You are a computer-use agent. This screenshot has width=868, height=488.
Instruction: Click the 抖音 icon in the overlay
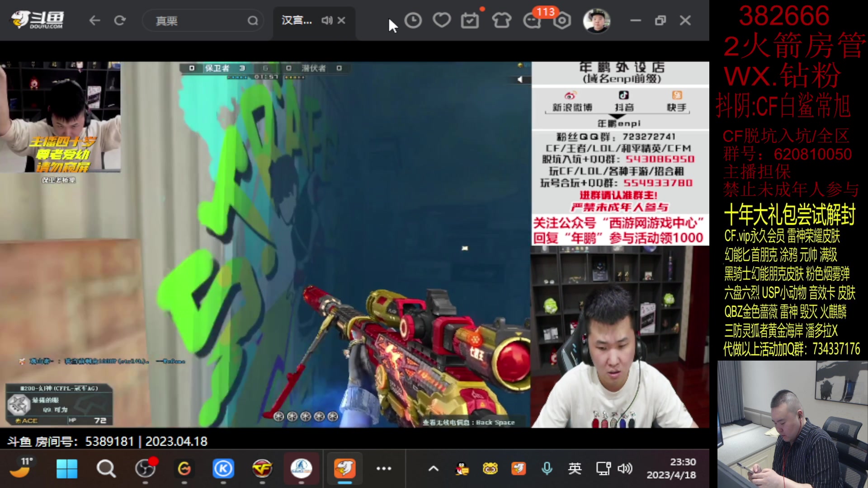tap(623, 95)
